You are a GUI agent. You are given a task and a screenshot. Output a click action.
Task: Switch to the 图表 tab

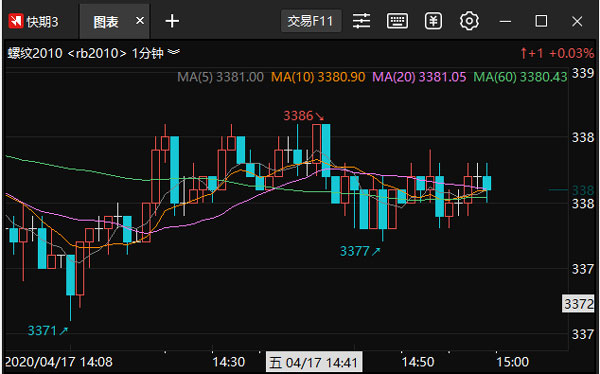point(106,22)
